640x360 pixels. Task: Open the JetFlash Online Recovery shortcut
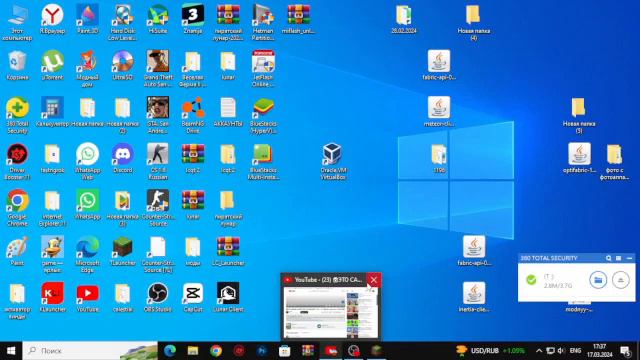pyautogui.click(x=263, y=69)
